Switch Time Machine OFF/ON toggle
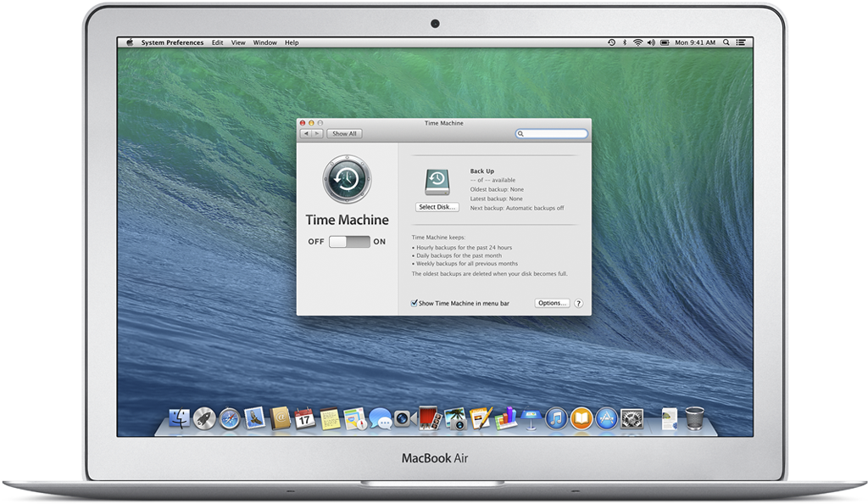Image resolution: width=868 pixels, height=504 pixels. point(349,242)
